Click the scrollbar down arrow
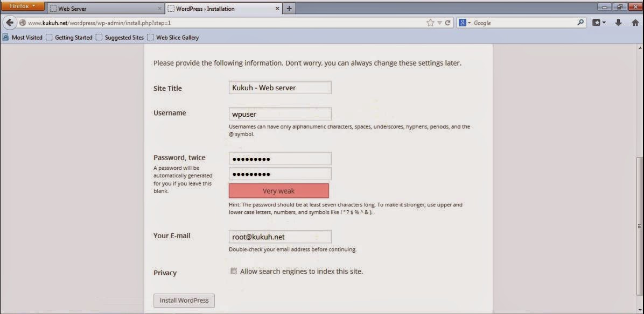Image resolution: width=644 pixels, height=314 pixels. [x=640, y=310]
